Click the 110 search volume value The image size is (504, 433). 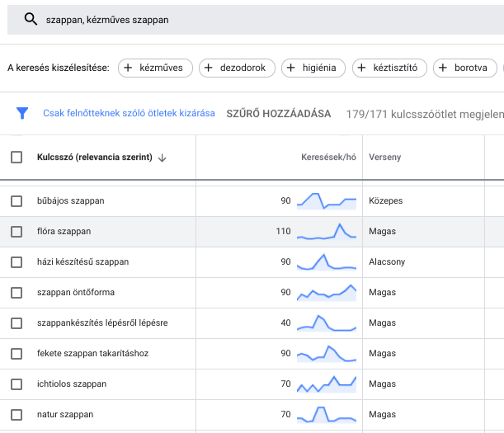coord(283,232)
